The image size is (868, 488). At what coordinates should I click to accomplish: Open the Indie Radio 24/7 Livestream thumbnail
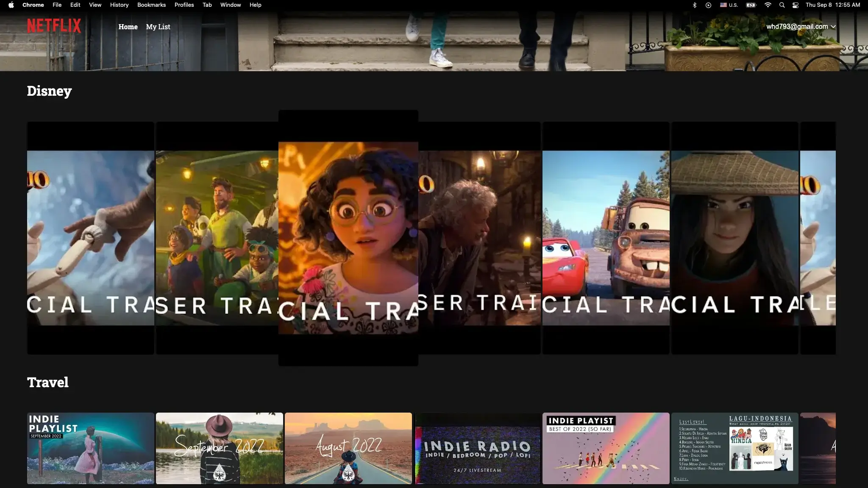[477, 448]
